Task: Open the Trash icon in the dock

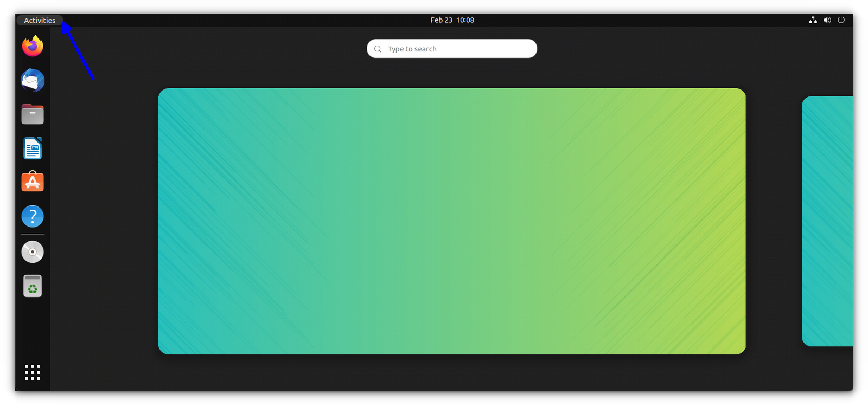Action: click(33, 286)
